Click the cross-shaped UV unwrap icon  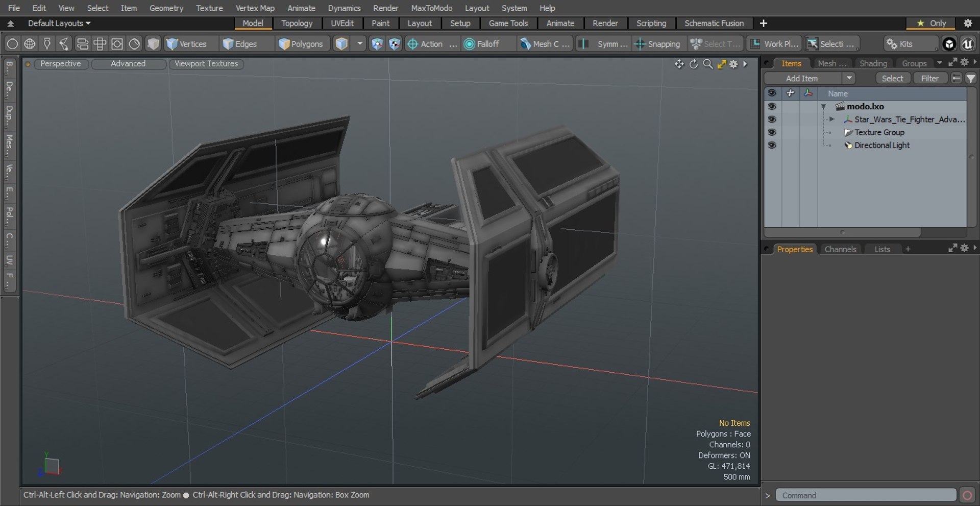point(100,44)
